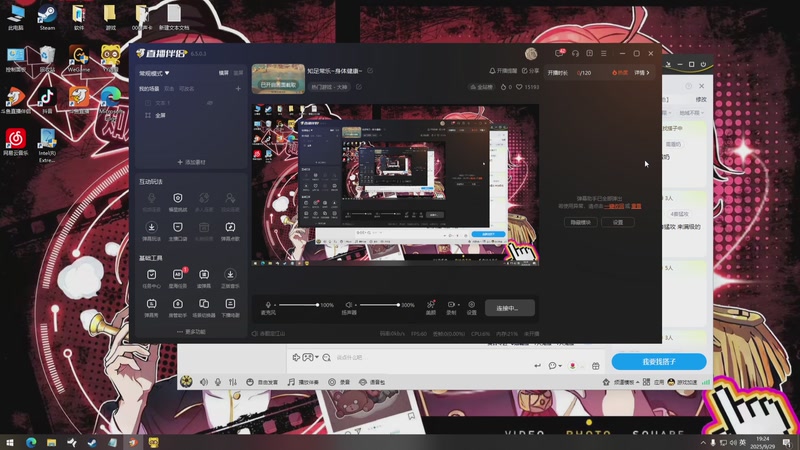Select the 竖屏 portrait orientation
This screenshot has height=450, width=800.
pos(238,73)
